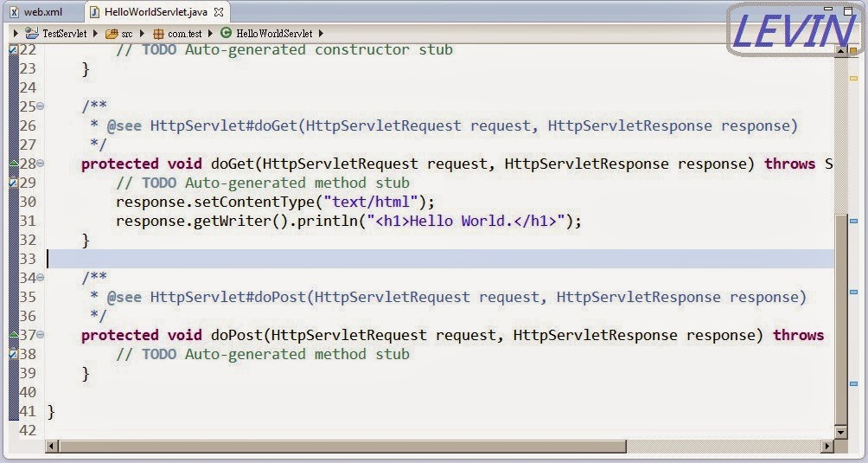868x463 pixels.
Task: Click the setContentType call on line 30
Action: tap(254, 202)
